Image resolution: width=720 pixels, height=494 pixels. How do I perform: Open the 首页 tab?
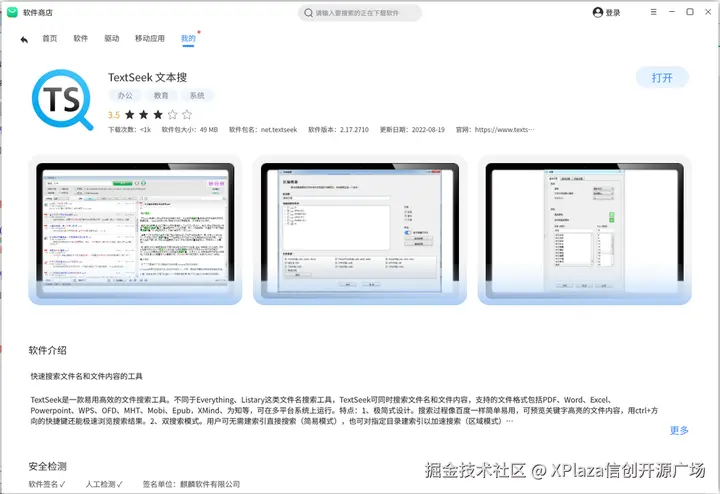point(50,39)
